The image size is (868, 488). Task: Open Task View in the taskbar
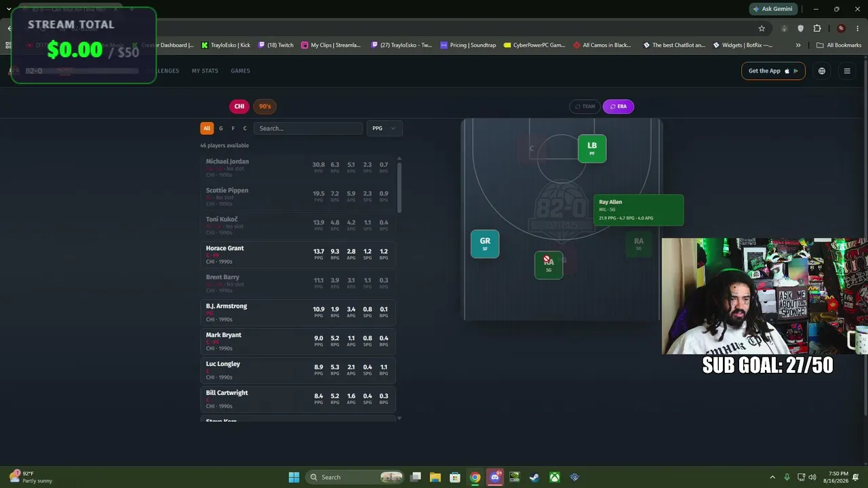point(416,477)
